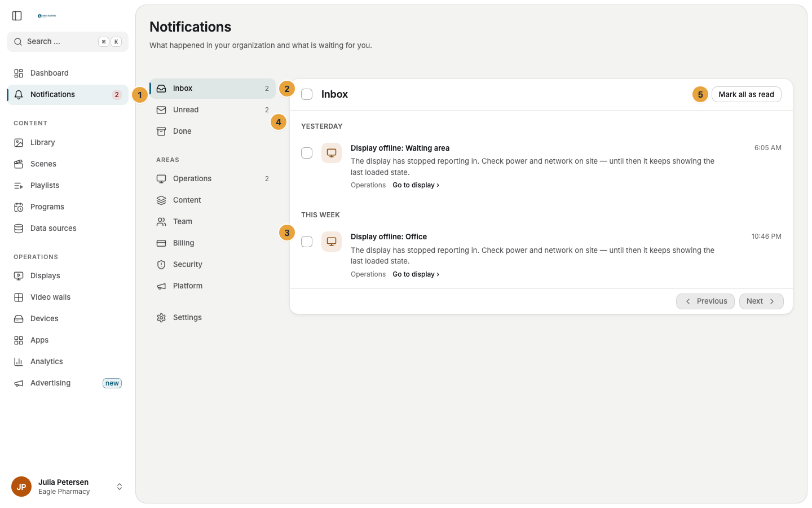
Task: Open Displays using its monitor icon
Action: pyautogui.click(x=19, y=276)
